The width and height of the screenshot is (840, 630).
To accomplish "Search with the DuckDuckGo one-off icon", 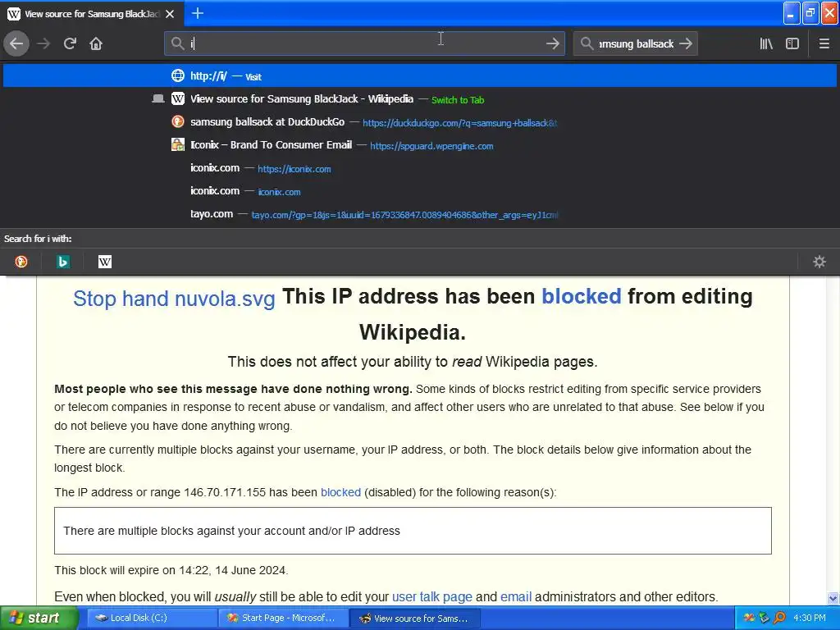I will tap(21, 262).
